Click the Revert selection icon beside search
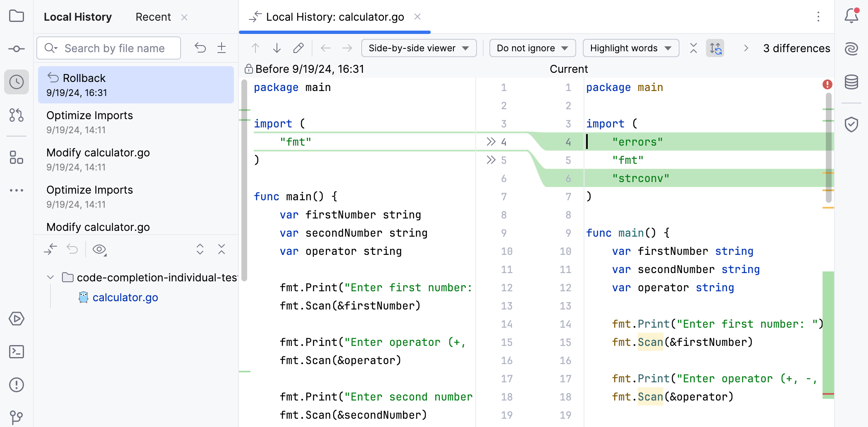Viewport: 868px width, 427px height. click(200, 48)
